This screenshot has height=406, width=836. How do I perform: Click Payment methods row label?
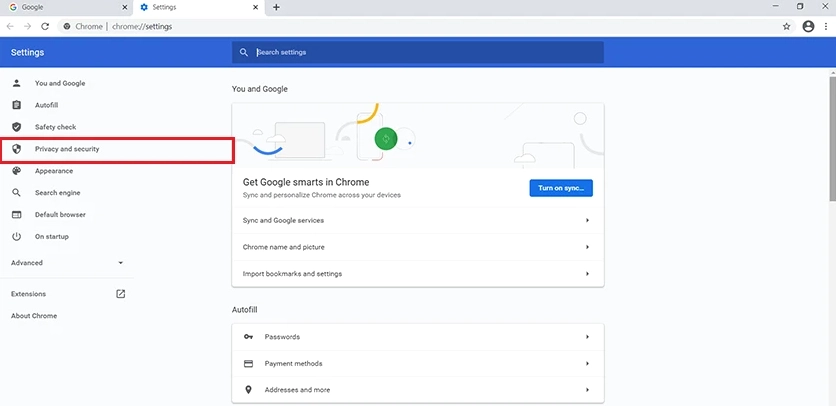(x=293, y=363)
